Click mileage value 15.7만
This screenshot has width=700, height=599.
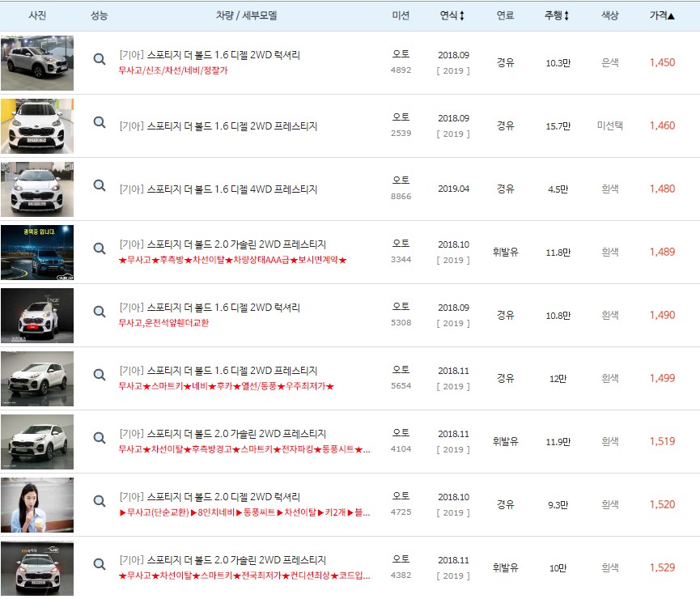tap(558, 126)
